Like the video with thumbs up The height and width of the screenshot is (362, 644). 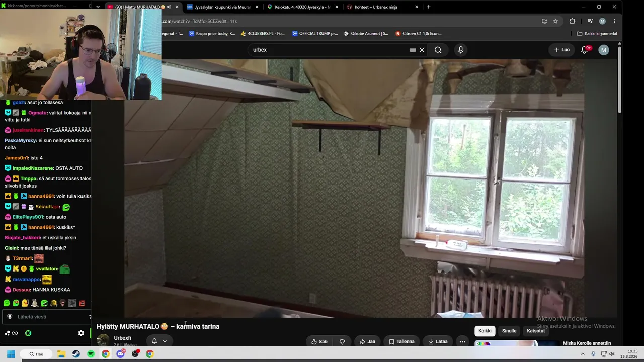[x=319, y=342]
